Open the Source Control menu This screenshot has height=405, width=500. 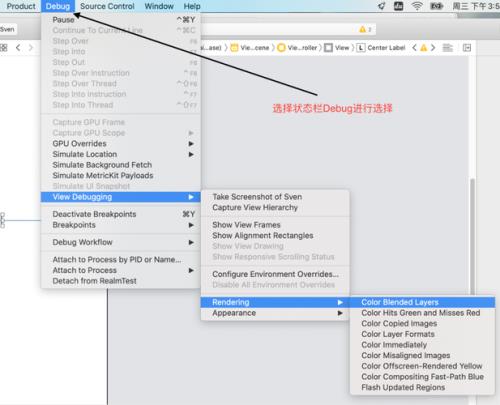click(x=107, y=6)
